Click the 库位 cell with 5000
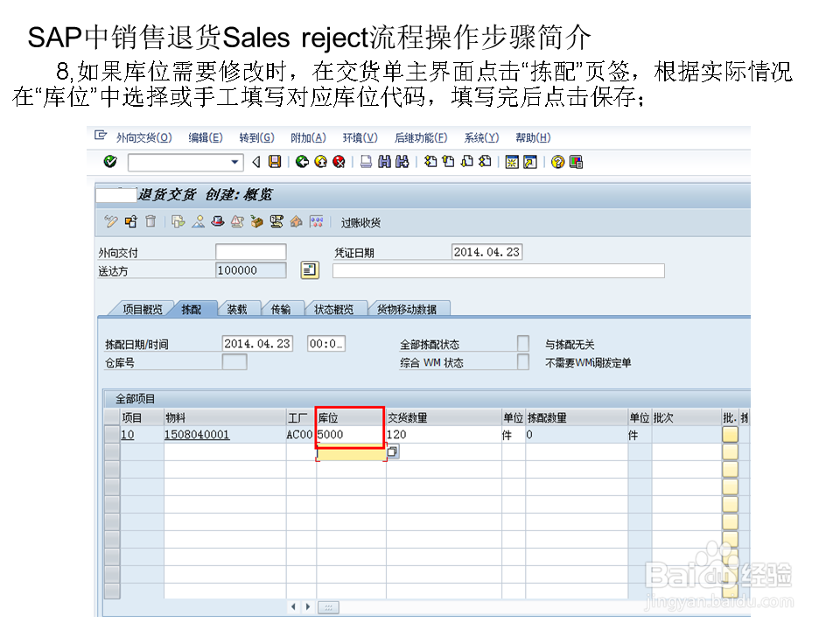 tap(350, 435)
